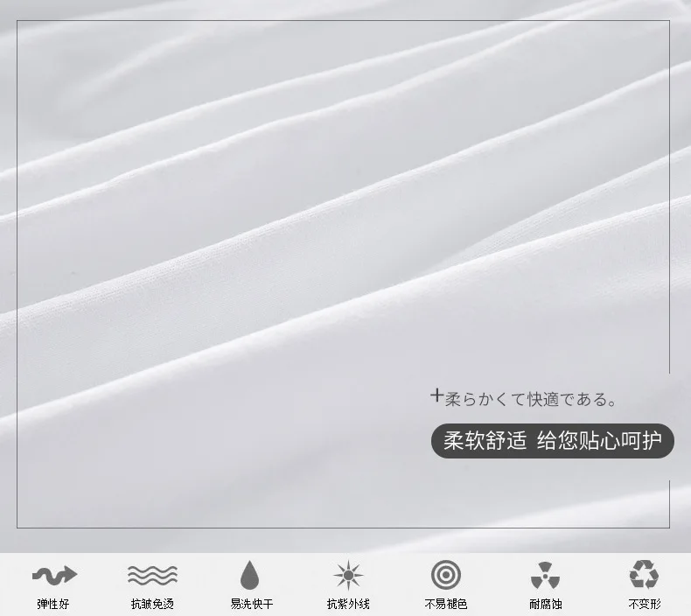Click the dark 柔软舒适 给您贴心呵护 banner

click(x=553, y=440)
